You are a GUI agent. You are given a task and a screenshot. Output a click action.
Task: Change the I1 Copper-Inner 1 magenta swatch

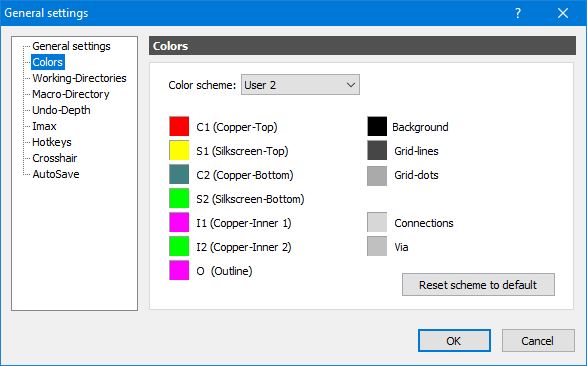click(179, 222)
